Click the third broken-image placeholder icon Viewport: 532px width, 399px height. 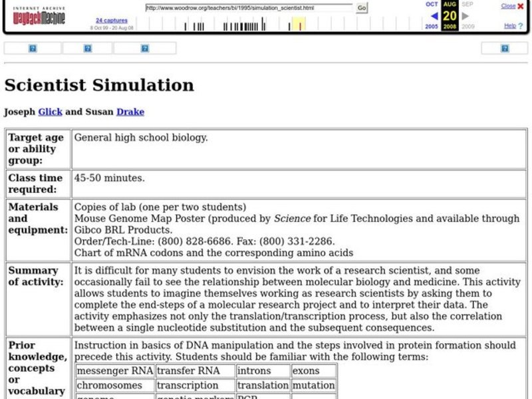click(x=145, y=48)
